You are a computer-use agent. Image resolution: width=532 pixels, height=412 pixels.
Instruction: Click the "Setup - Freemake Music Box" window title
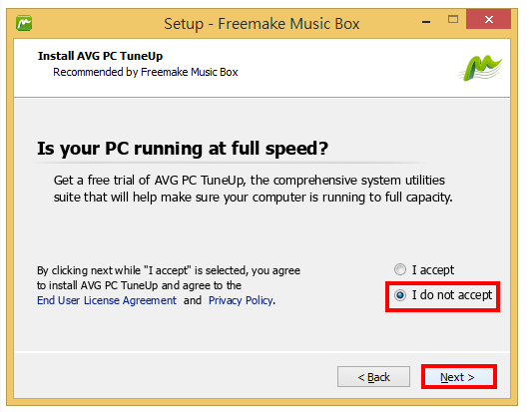coord(262,24)
